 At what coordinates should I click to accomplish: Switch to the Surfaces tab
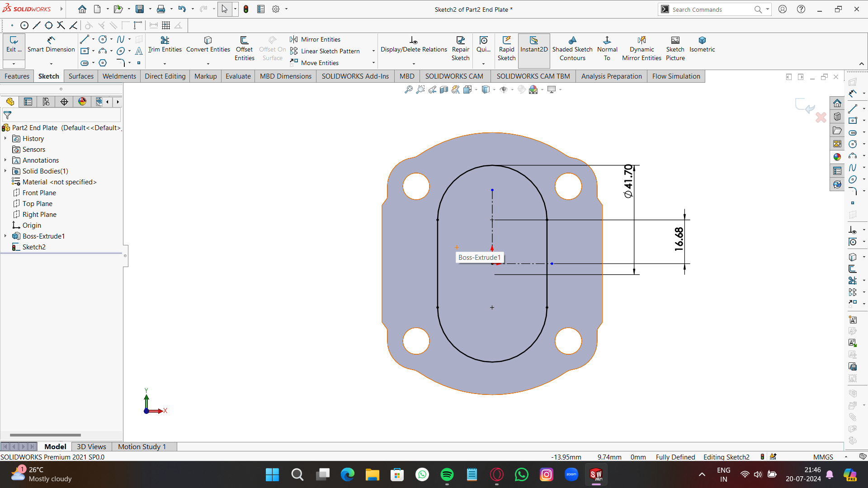click(81, 76)
